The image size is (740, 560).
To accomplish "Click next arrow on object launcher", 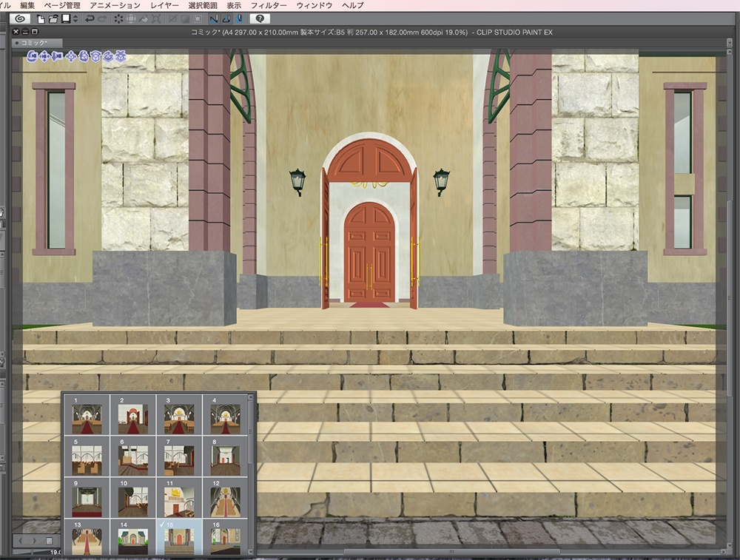I will (x=35, y=541).
